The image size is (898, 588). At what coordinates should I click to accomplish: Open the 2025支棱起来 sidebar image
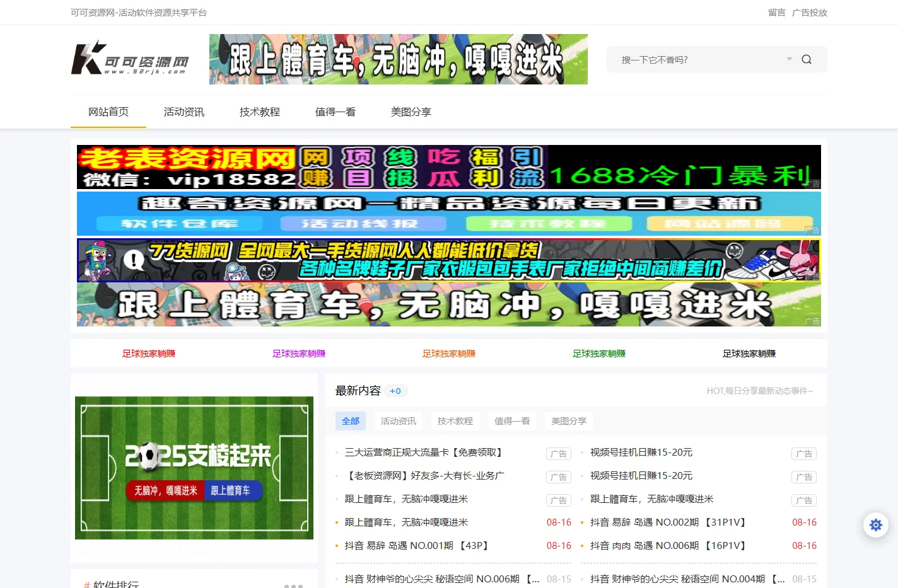194,468
